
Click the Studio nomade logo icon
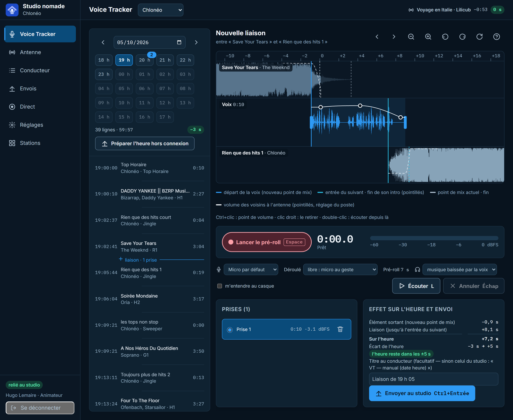point(12,10)
